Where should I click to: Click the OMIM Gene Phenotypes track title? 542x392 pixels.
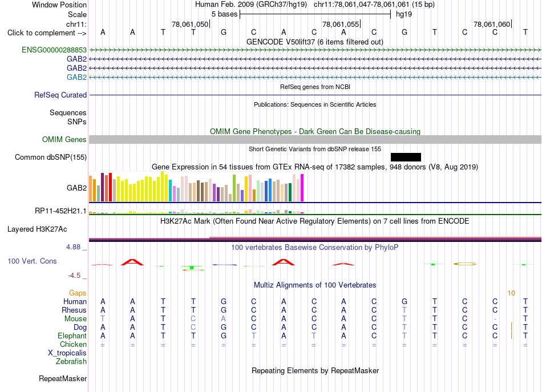click(x=315, y=131)
